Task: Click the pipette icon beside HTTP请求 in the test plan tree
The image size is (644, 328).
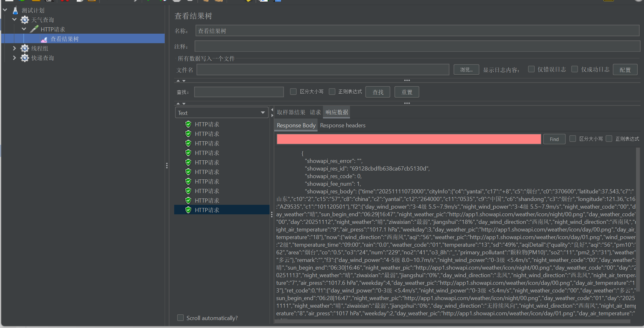Action: coord(34,29)
